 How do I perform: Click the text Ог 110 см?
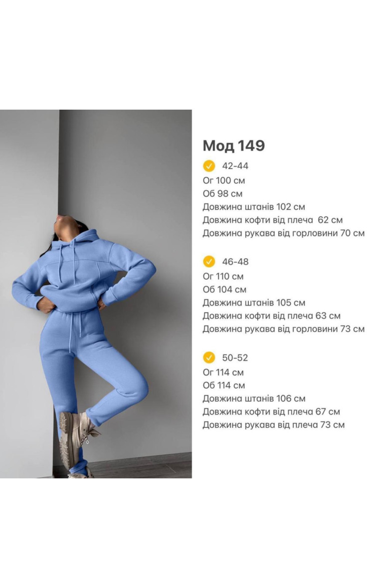pyautogui.click(x=223, y=277)
